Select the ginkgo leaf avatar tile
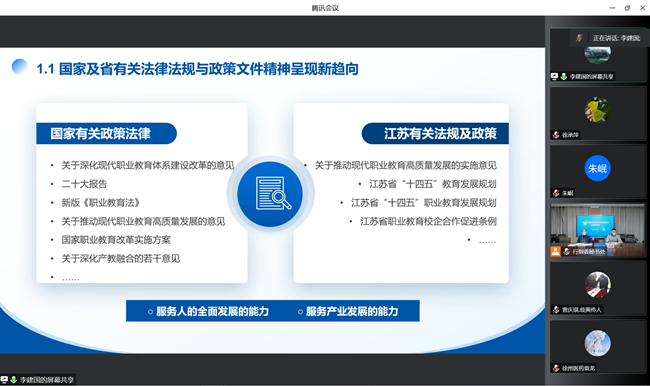 (598, 114)
